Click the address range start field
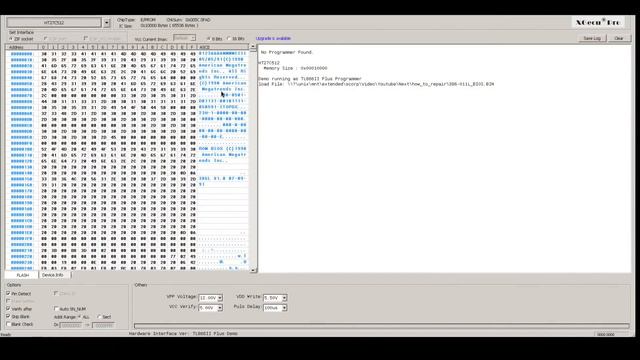 click(x=71, y=325)
